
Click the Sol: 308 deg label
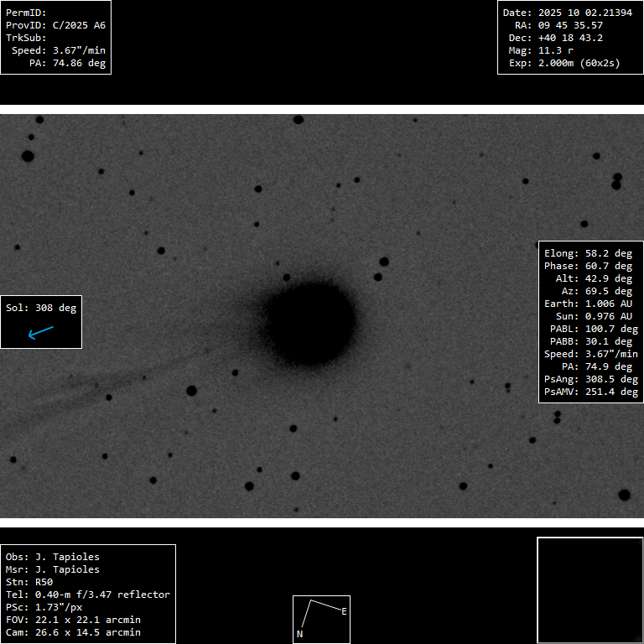pos(41,308)
